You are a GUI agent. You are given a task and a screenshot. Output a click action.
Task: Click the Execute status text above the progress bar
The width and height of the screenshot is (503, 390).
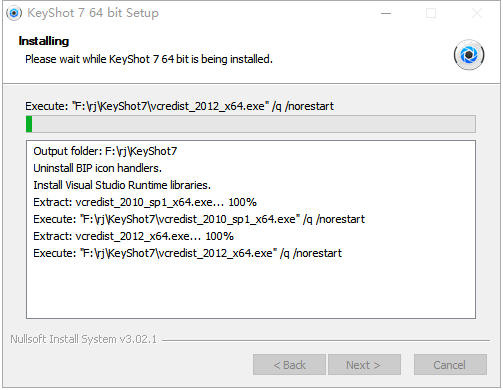tap(179, 106)
